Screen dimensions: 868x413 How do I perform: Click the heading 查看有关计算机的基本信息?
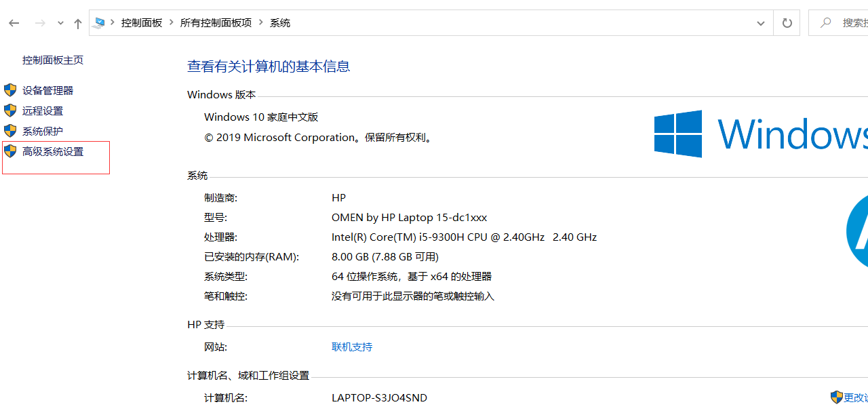point(269,66)
